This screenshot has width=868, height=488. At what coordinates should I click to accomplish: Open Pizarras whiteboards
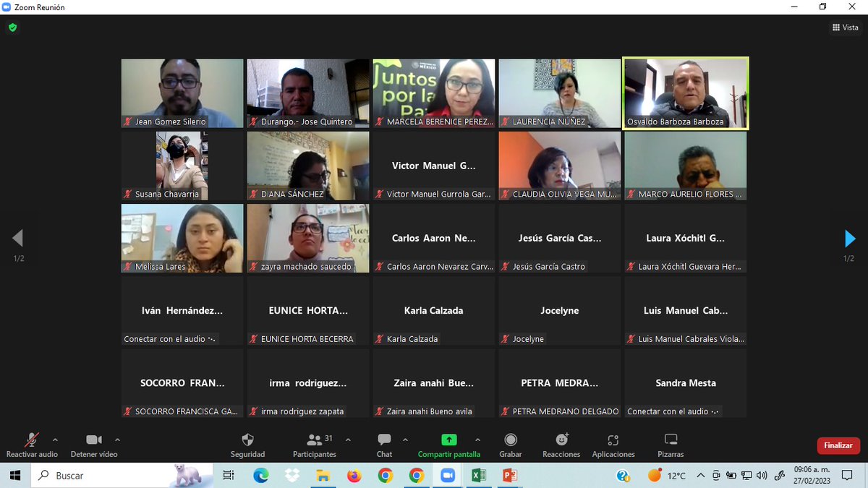point(671,445)
